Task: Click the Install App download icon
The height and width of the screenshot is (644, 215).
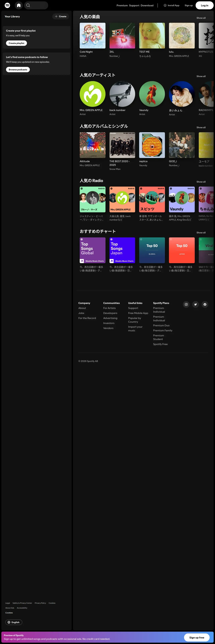Action: [165, 5]
